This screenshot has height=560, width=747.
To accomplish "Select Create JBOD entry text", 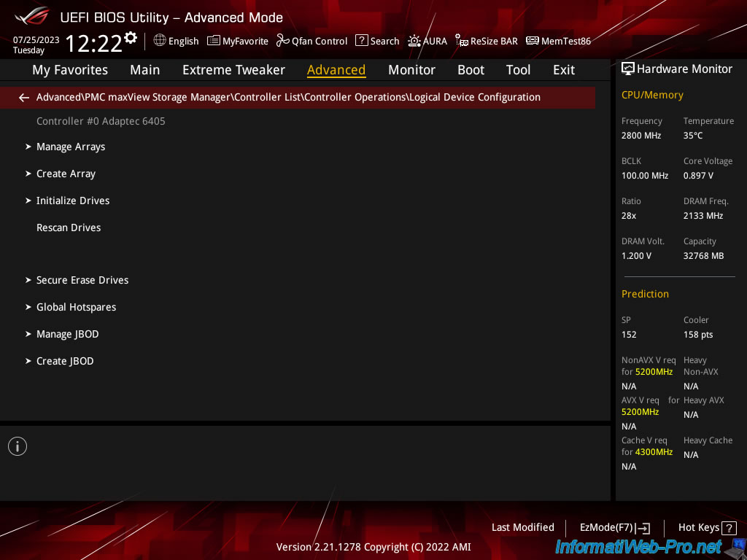I will [65, 361].
